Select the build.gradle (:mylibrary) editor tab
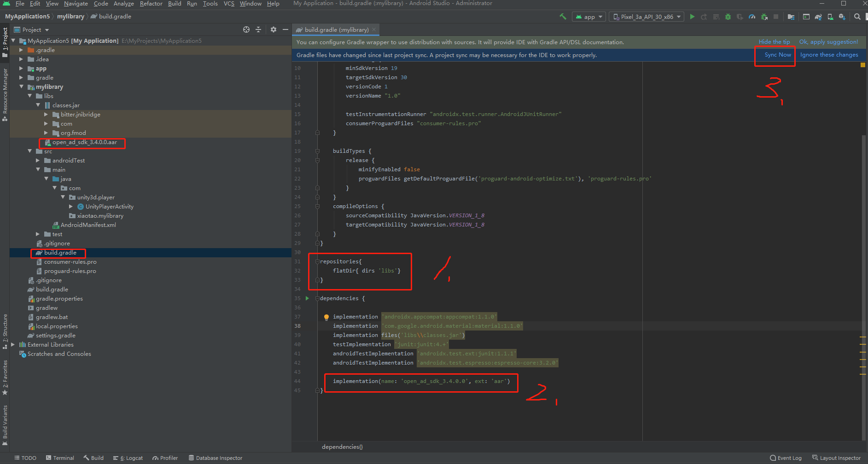The width and height of the screenshot is (868, 464). click(336, 29)
